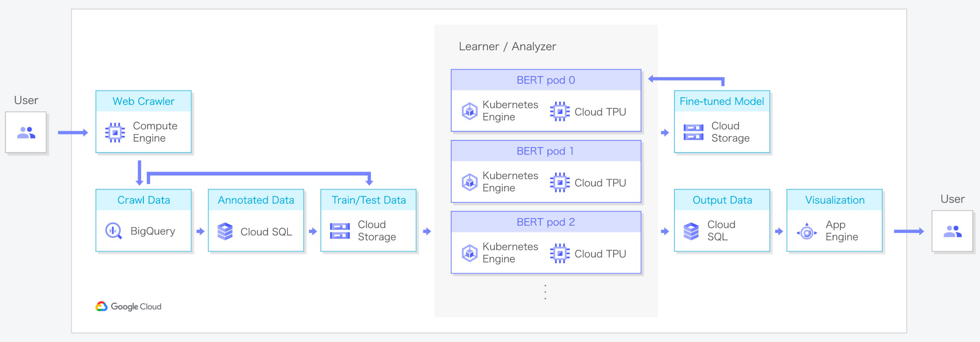Select the Visualization header
Viewport: 980px width, 342px height.
point(834,200)
